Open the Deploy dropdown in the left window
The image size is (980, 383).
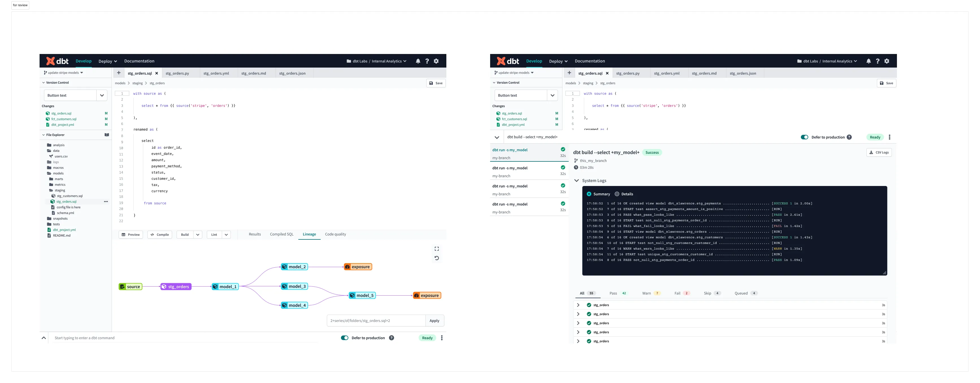[x=108, y=61]
